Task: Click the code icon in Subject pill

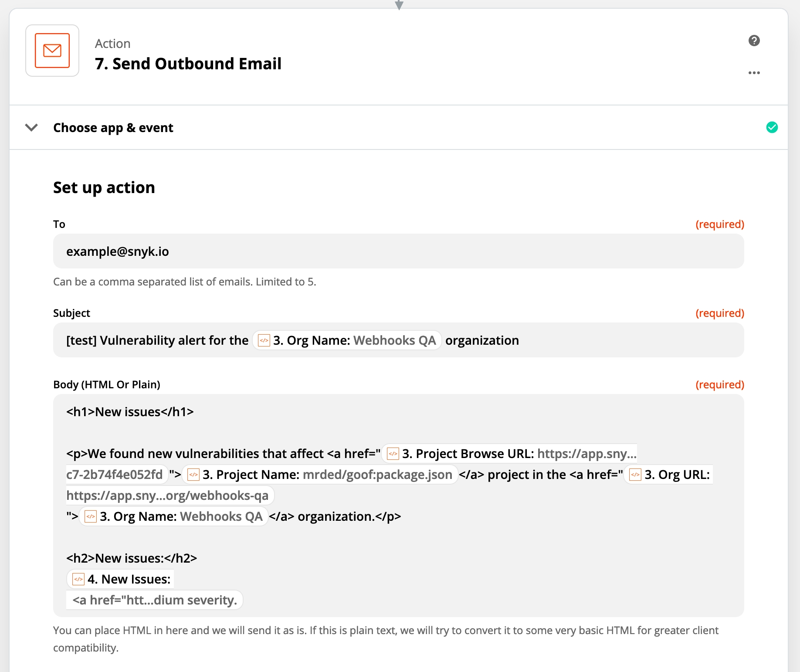Action: (x=264, y=340)
